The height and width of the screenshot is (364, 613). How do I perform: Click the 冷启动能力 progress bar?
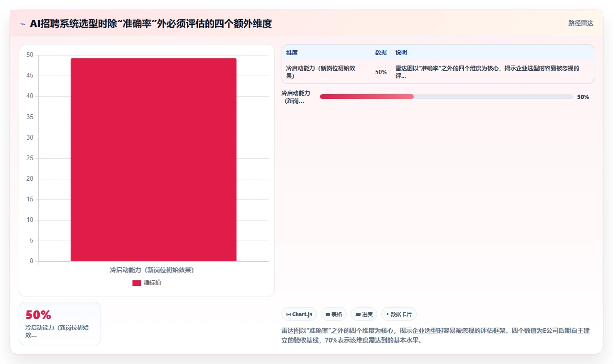click(446, 97)
